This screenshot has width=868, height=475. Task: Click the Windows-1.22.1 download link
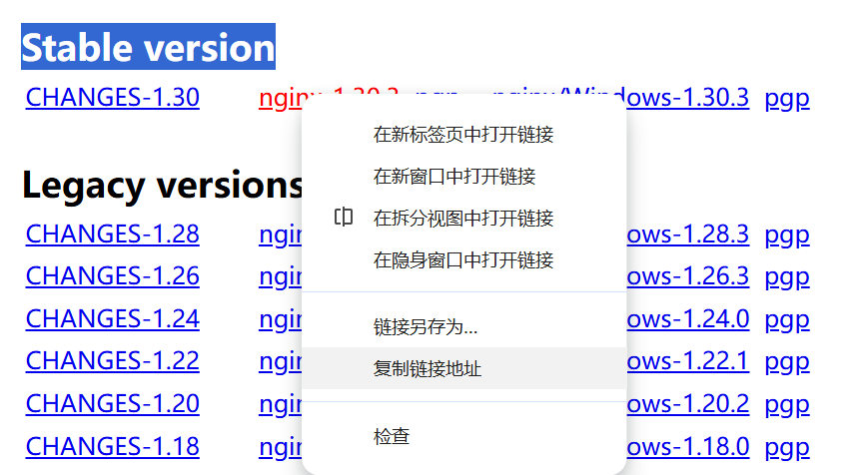(688, 361)
